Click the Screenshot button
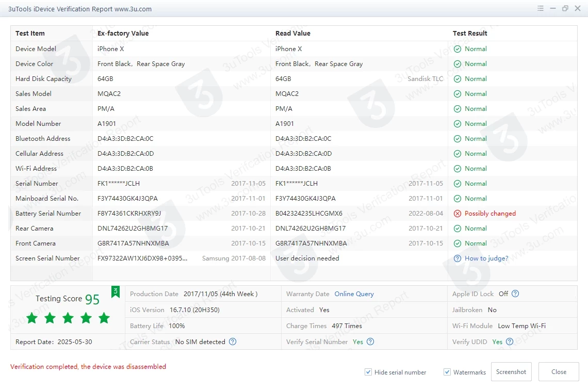588x390 pixels. 511,371
